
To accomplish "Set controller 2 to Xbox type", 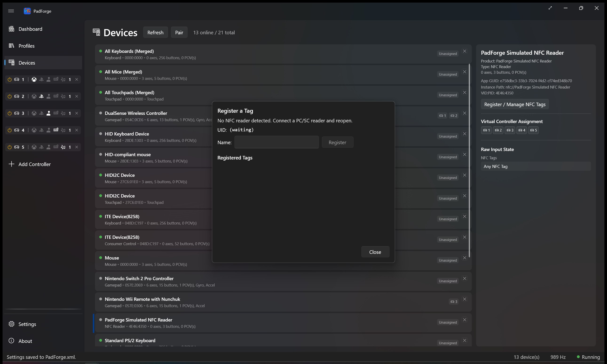I will point(34,96).
